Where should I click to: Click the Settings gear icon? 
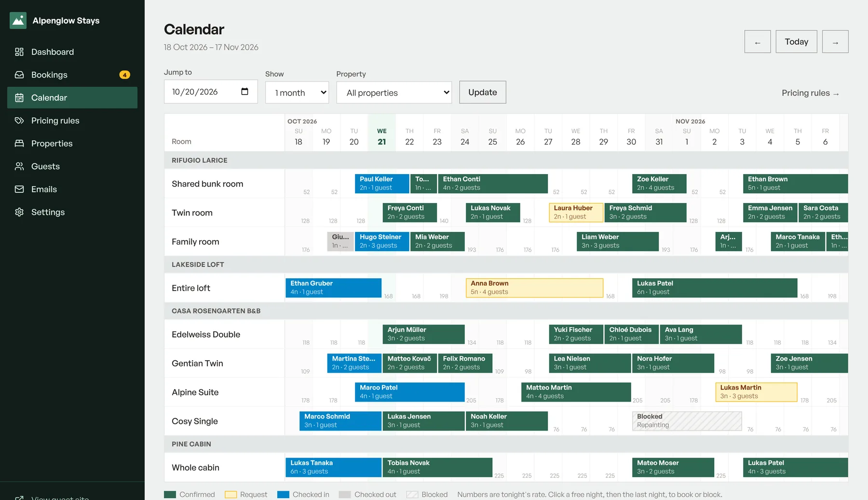(19, 212)
